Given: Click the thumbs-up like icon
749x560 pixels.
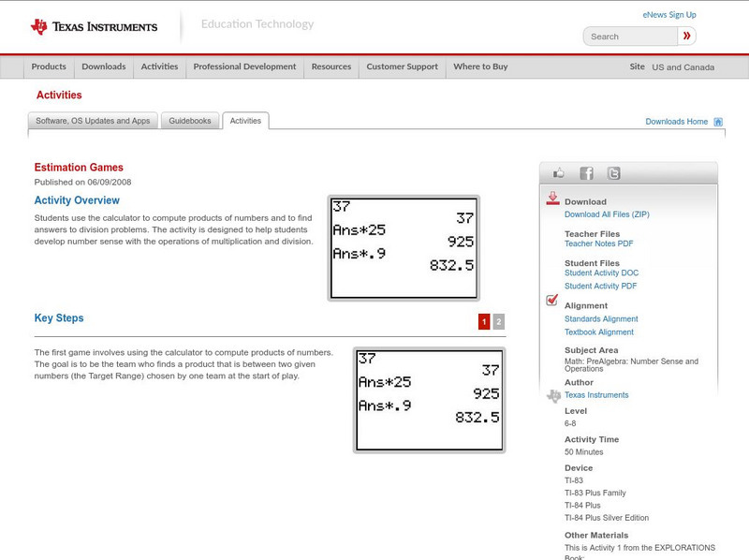Looking at the screenshot, I should [x=558, y=173].
